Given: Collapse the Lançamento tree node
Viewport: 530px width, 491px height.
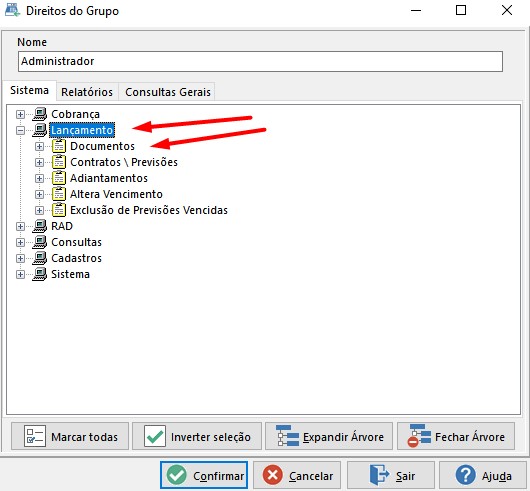Looking at the screenshot, I should coord(20,130).
